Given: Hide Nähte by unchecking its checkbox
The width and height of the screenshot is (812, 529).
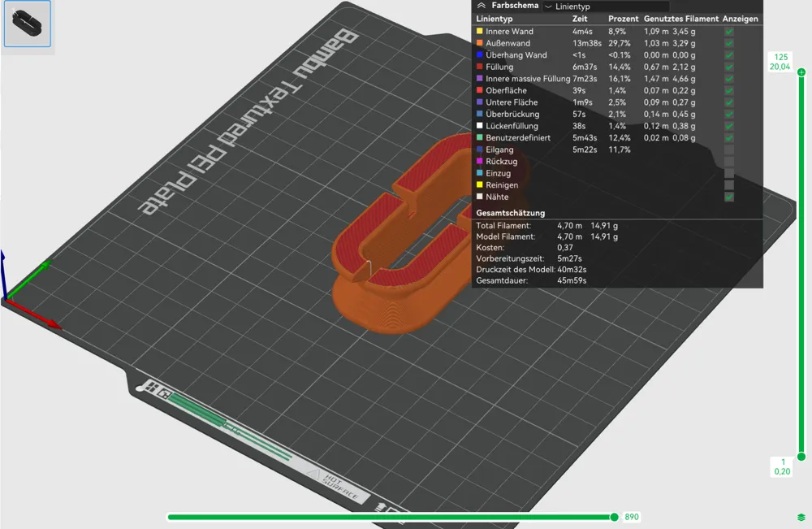Looking at the screenshot, I should (729, 197).
